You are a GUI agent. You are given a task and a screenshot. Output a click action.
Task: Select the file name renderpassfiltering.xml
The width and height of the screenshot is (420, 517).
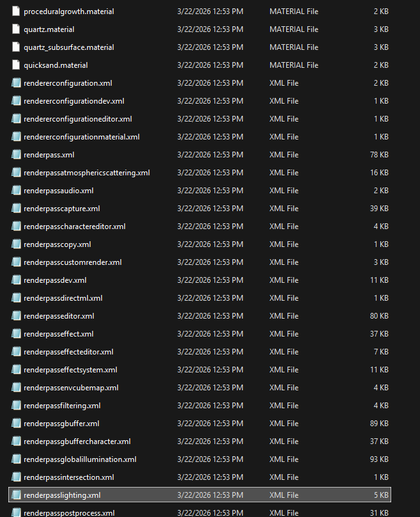[x=62, y=406]
